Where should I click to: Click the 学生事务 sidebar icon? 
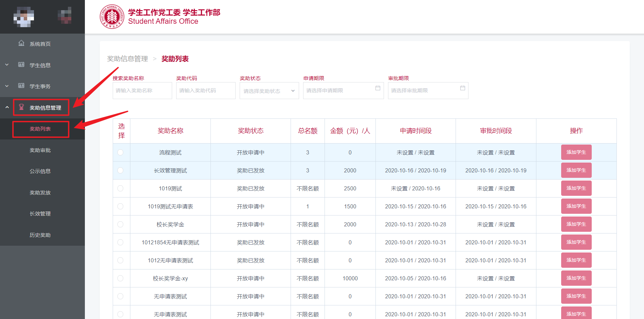click(21, 86)
